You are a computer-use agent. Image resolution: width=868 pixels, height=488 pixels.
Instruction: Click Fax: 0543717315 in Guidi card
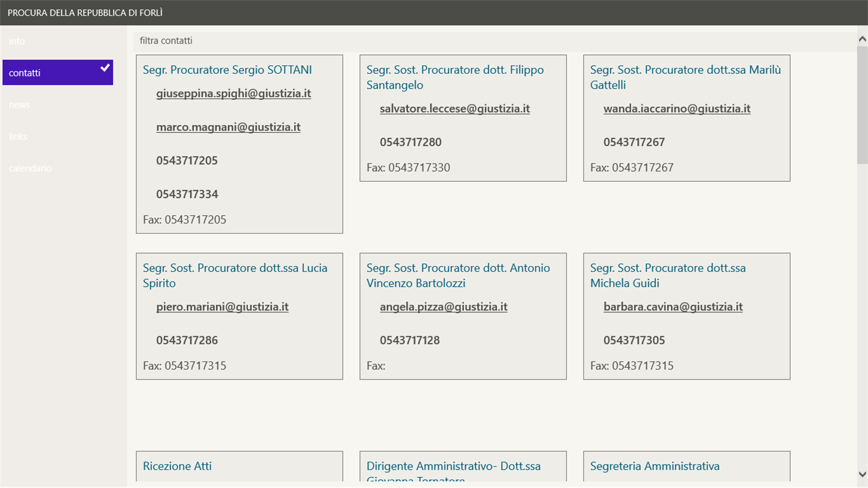[x=632, y=366]
